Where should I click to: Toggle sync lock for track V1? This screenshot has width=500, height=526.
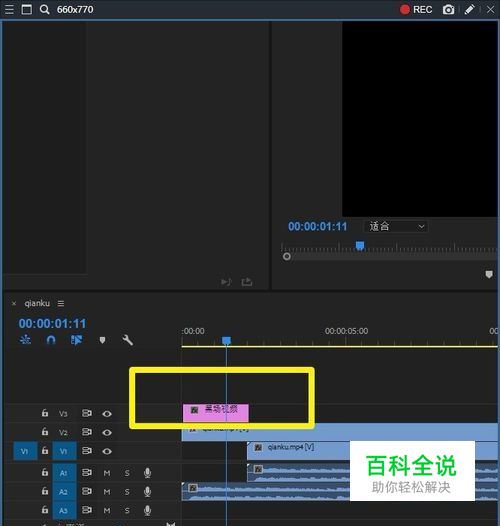[87, 451]
